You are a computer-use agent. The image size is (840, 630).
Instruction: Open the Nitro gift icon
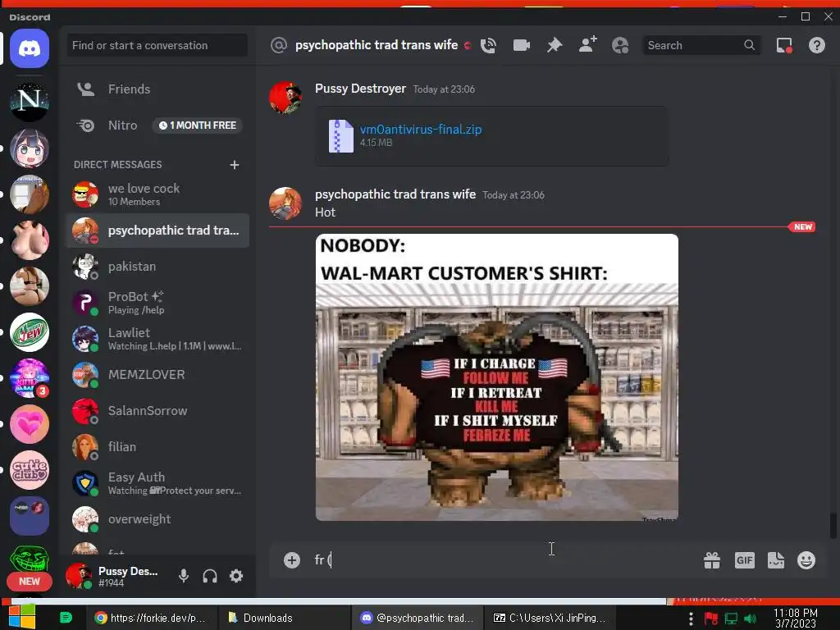[712, 560]
